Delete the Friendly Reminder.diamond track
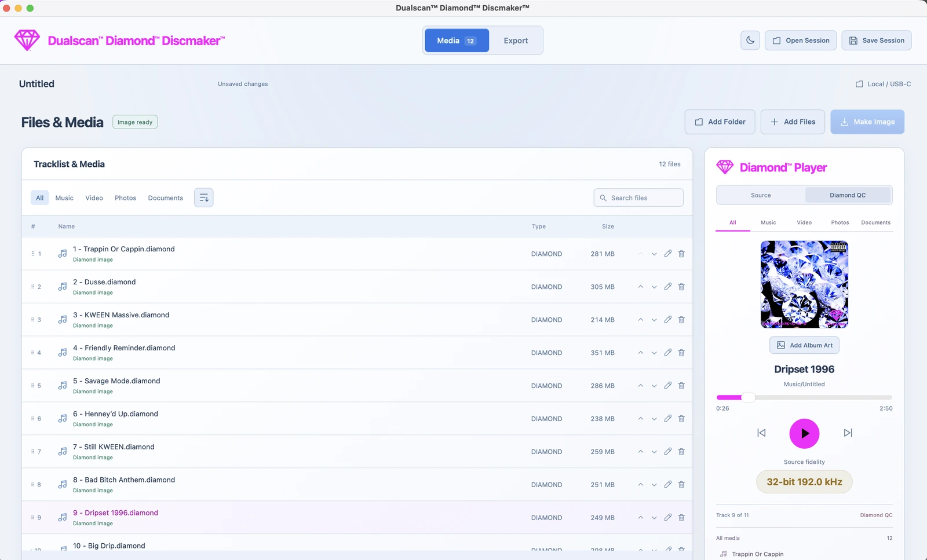Image resolution: width=927 pixels, height=560 pixels. click(x=681, y=353)
